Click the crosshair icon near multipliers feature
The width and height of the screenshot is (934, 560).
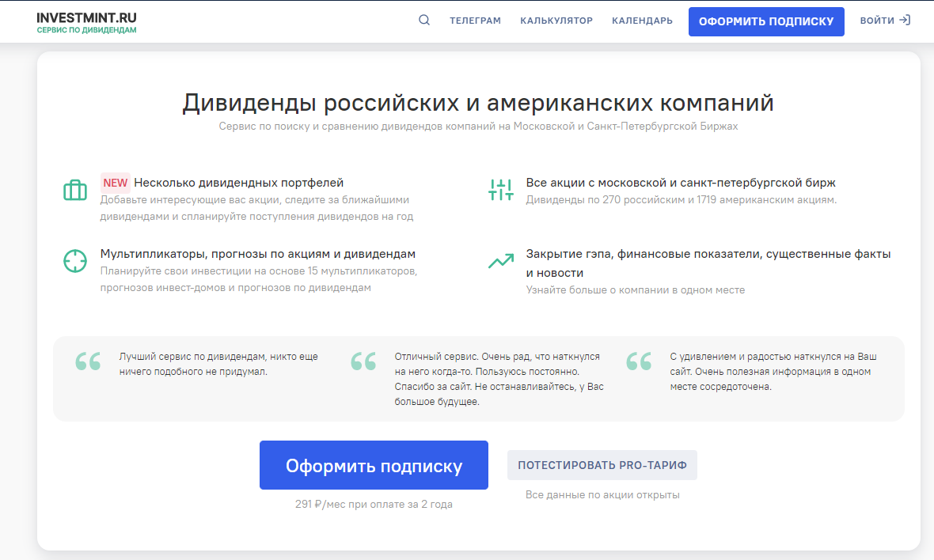tap(75, 261)
